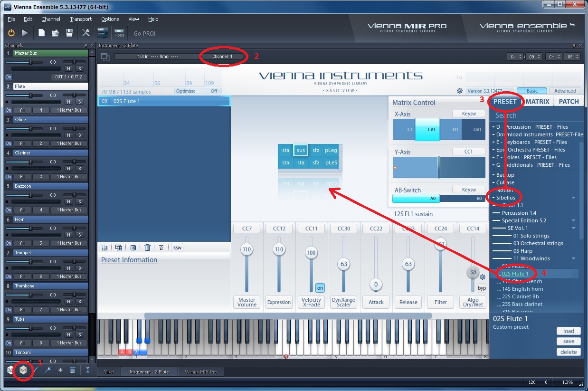Undock the Channels panel with float icon
Viewport: 588px width, 391px height.
pyautogui.click(x=85, y=46)
